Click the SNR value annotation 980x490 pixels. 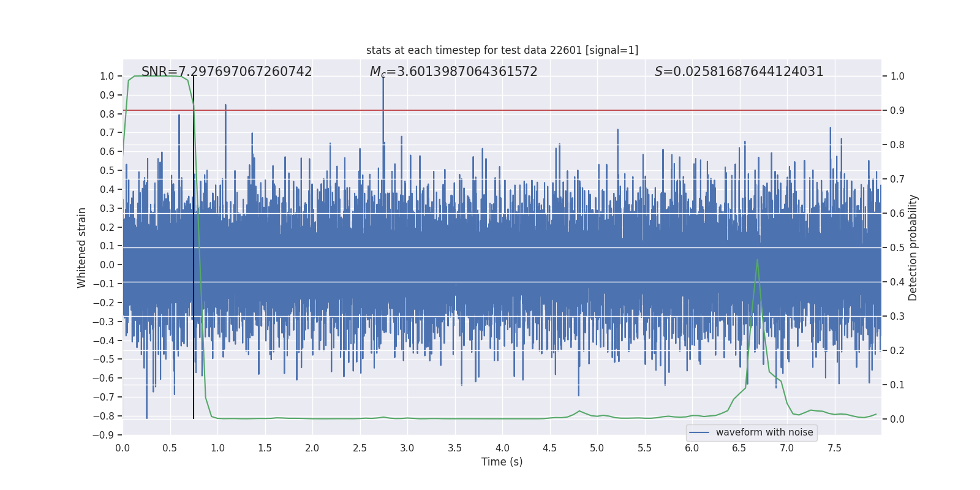coord(227,72)
